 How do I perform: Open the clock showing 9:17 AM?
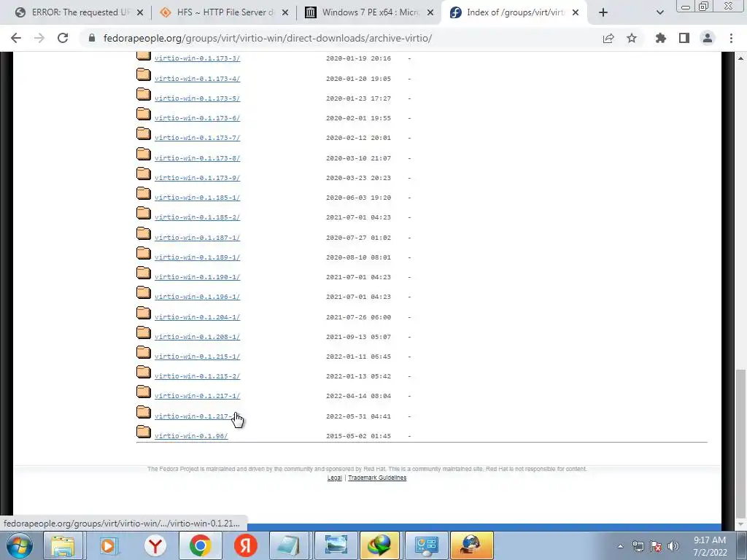[x=710, y=546]
